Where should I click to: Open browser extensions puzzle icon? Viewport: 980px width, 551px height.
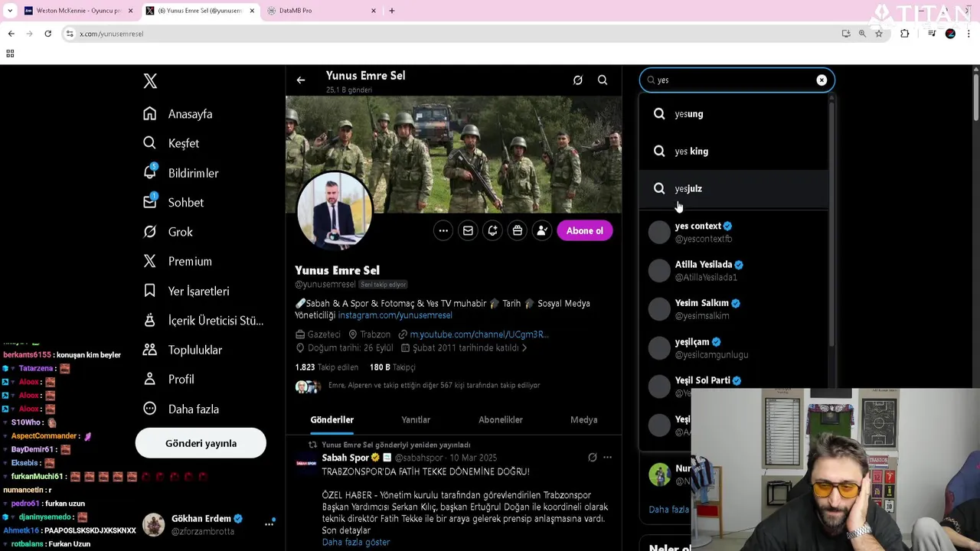point(905,34)
